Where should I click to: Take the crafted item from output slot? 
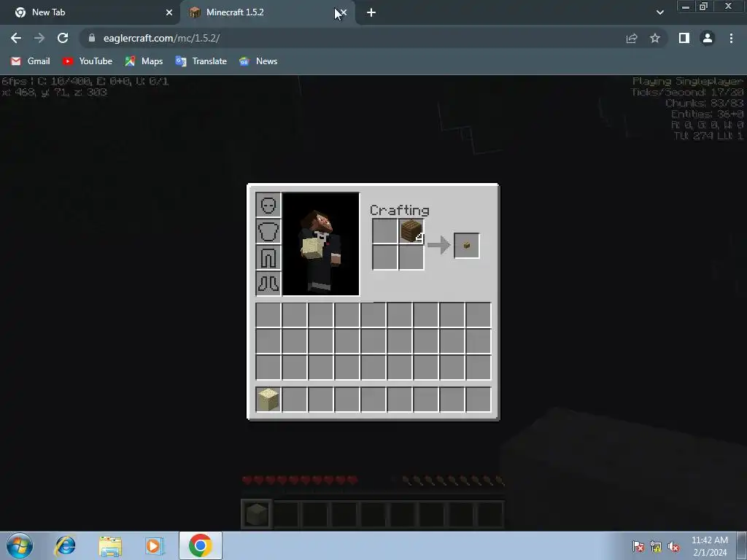(466, 245)
